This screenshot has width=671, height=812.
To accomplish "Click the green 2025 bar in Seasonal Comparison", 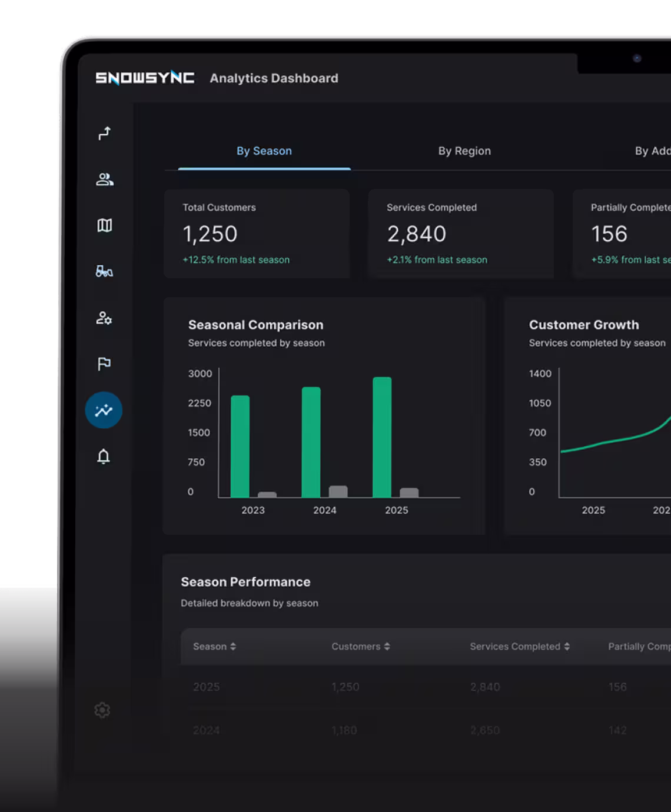I will 382,437.
